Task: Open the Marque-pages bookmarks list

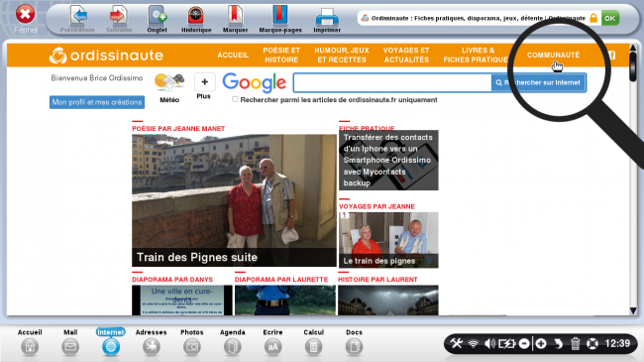Action: [x=280, y=19]
